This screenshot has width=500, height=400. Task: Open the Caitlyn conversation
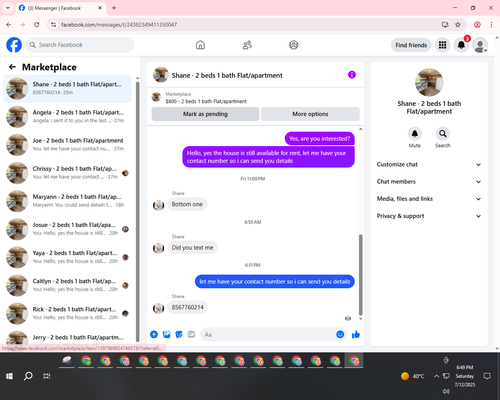tap(67, 285)
